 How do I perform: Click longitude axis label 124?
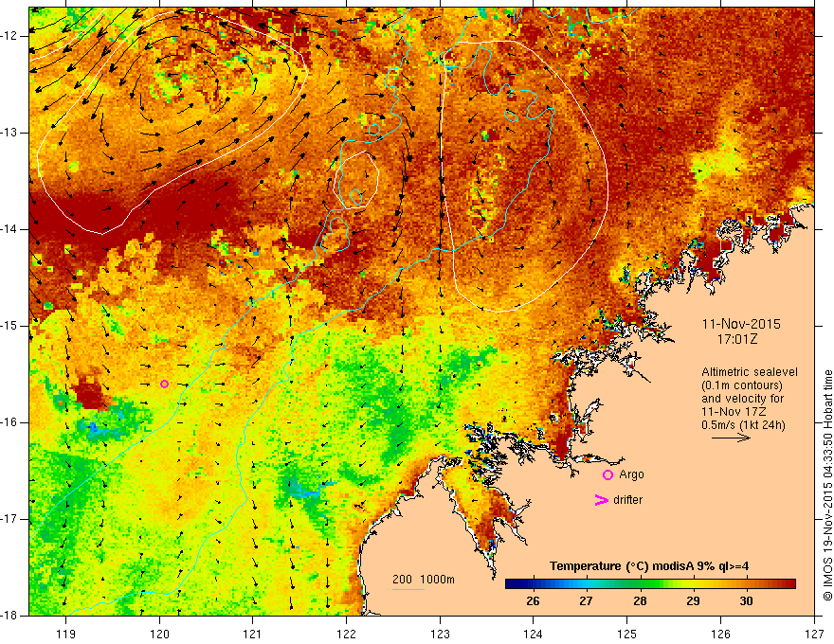coord(534,634)
